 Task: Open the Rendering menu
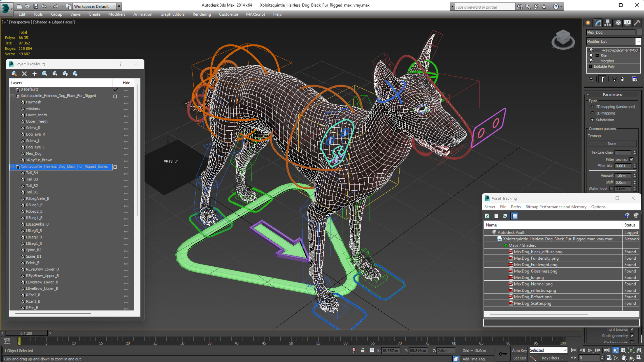202,14
